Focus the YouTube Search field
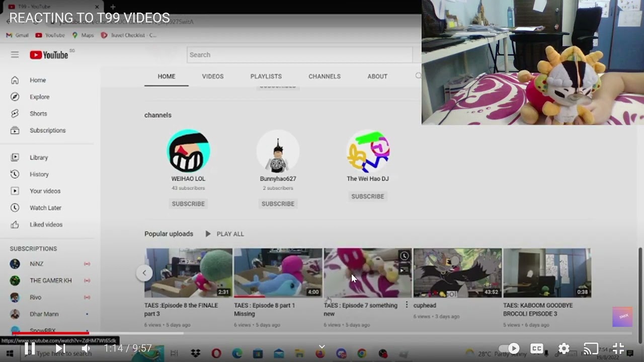 click(x=300, y=55)
